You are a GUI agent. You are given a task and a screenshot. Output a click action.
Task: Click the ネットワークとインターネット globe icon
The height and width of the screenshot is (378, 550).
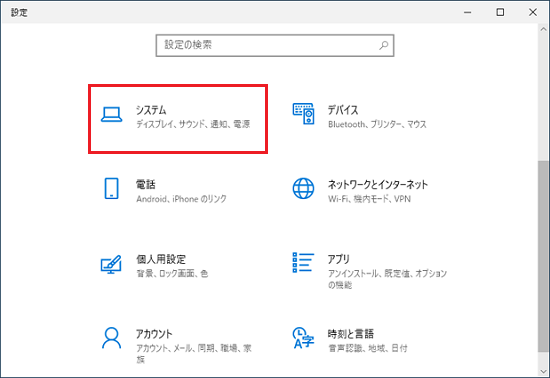pyautogui.click(x=303, y=188)
